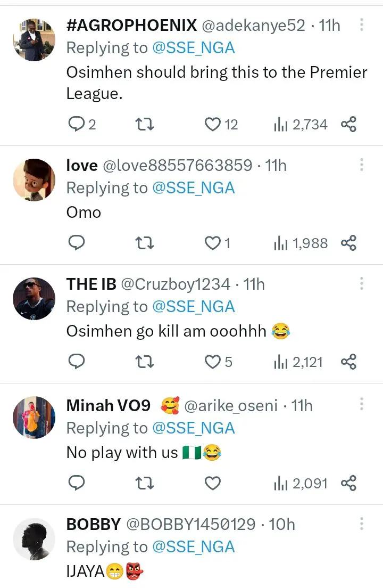Viewport: 383px width, 588px height.
Task: Open more options on THE IB's tweet
Action: click(361, 283)
